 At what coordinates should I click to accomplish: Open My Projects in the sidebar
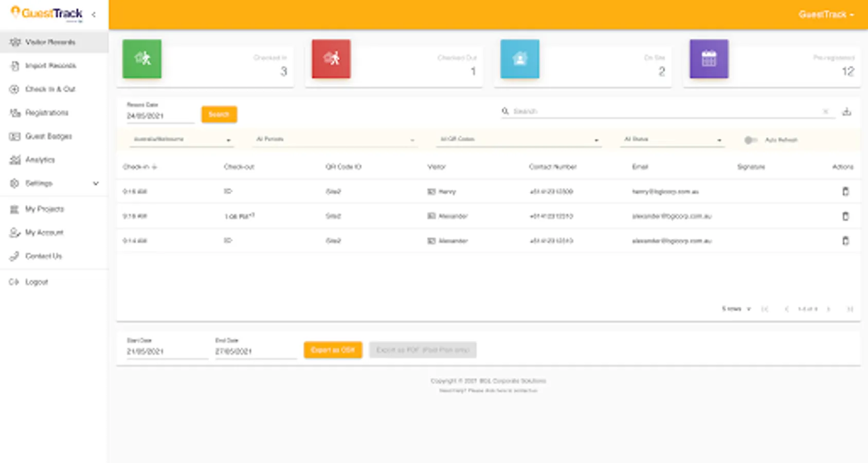pyautogui.click(x=54, y=209)
